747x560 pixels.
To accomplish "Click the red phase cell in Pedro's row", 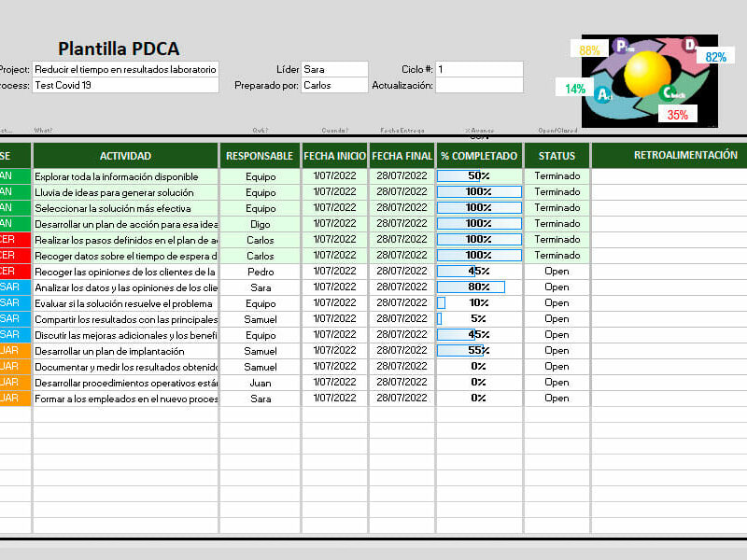I will [x=15, y=272].
